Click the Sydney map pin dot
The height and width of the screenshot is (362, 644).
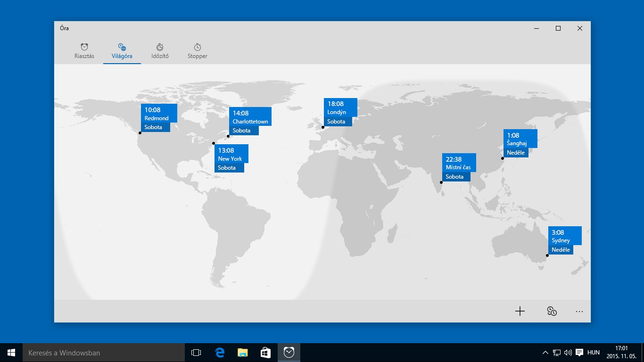tap(547, 255)
